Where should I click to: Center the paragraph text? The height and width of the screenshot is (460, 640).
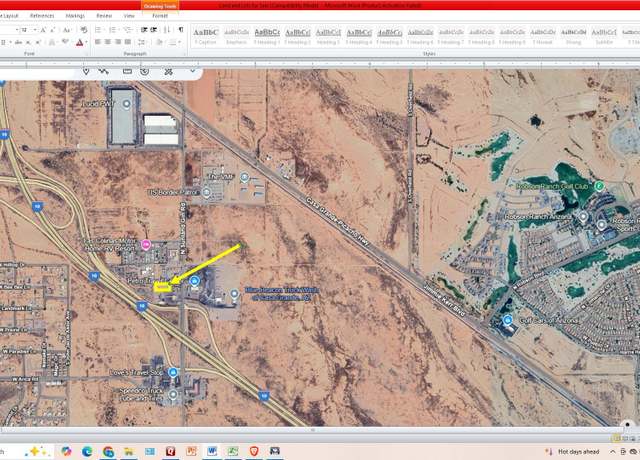pyautogui.click(x=108, y=42)
